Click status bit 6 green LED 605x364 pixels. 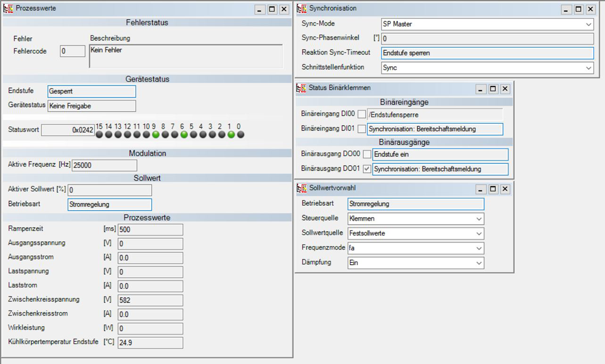pos(184,135)
